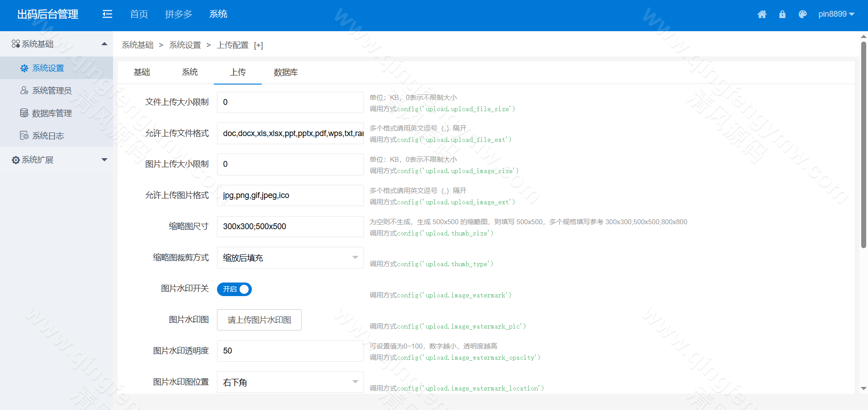
Task: Click the home icon in top bar
Action: 762,14
